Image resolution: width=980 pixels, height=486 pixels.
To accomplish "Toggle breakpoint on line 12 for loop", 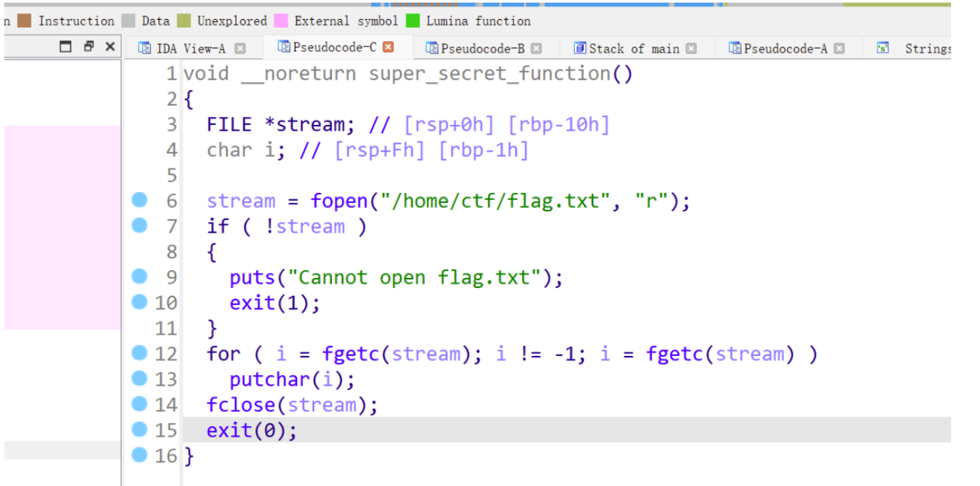I will pyautogui.click(x=139, y=353).
